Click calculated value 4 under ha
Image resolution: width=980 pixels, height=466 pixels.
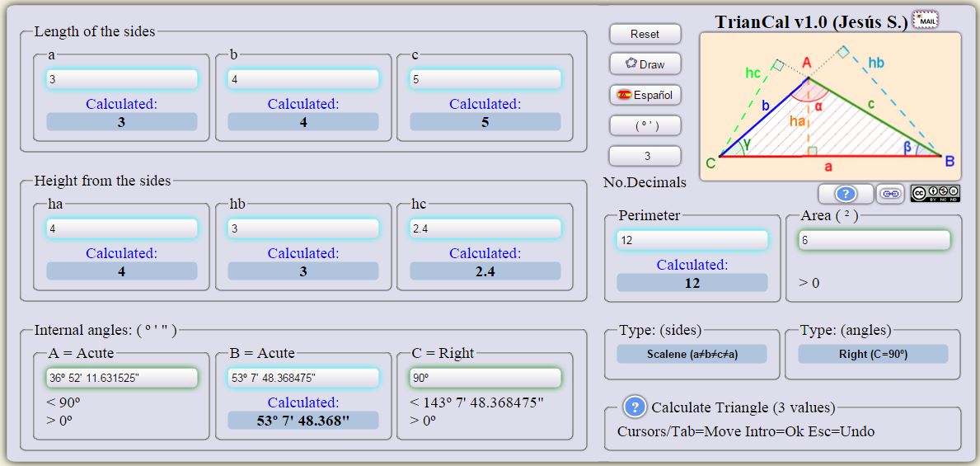click(122, 271)
